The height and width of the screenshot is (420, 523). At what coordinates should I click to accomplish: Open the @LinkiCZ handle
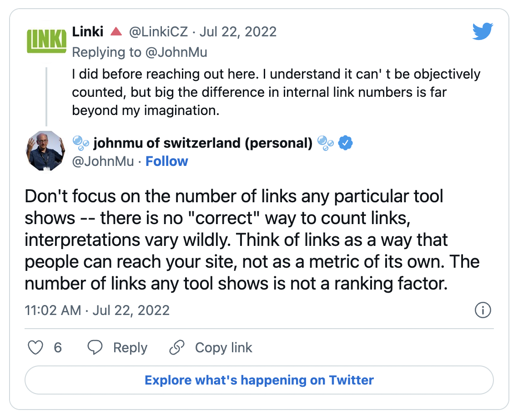tap(159, 32)
